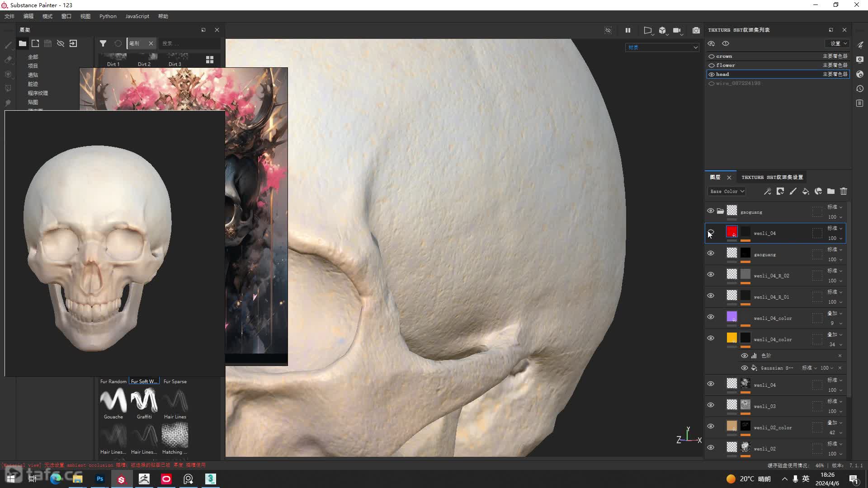Open Photoshop from the Windows taskbar
The height and width of the screenshot is (488, 868).
click(x=100, y=479)
